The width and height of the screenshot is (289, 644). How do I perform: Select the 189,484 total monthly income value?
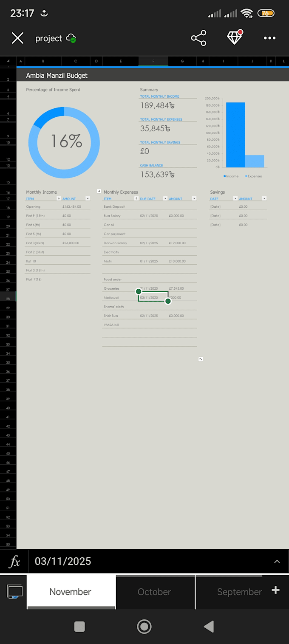point(158,105)
